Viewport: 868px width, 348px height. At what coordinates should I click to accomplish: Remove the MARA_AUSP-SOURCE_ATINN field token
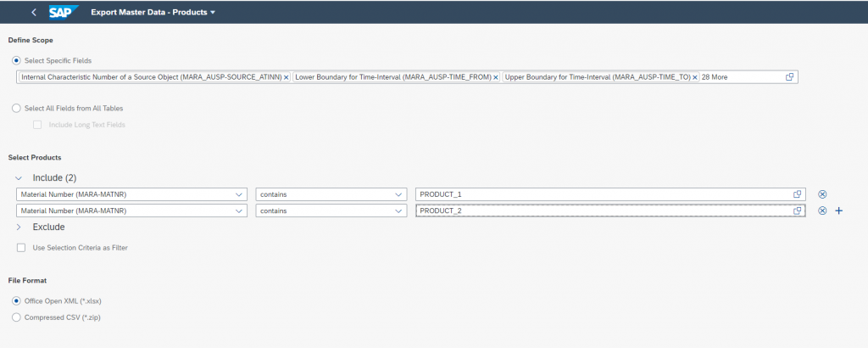click(x=287, y=77)
